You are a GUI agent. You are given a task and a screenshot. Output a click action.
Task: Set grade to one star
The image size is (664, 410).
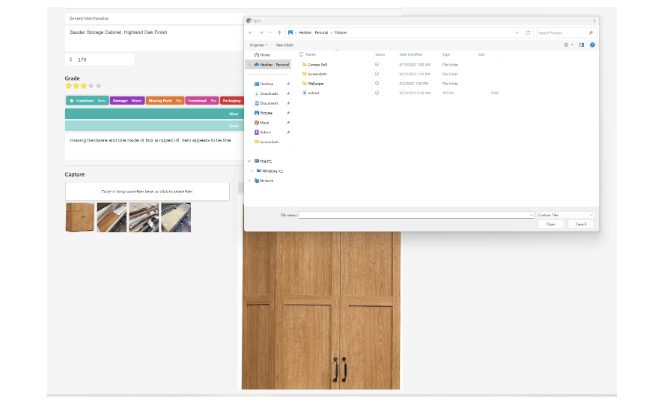pos(69,86)
